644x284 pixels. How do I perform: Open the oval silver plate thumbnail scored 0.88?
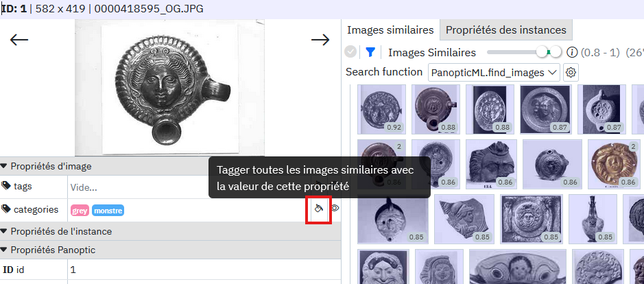[490, 109]
